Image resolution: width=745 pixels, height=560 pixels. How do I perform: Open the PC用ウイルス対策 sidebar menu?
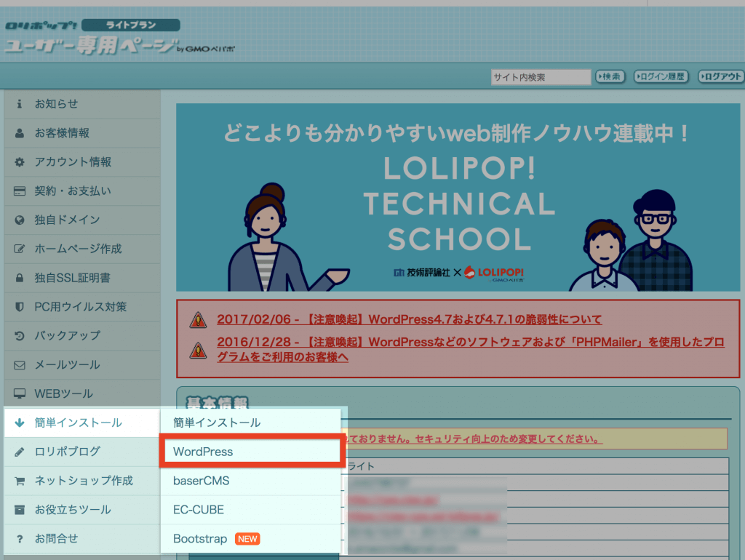[82, 307]
